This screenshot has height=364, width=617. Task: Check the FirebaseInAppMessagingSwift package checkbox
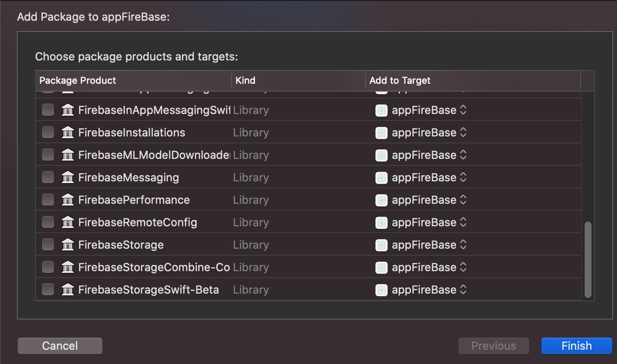[x=48, y=110]
